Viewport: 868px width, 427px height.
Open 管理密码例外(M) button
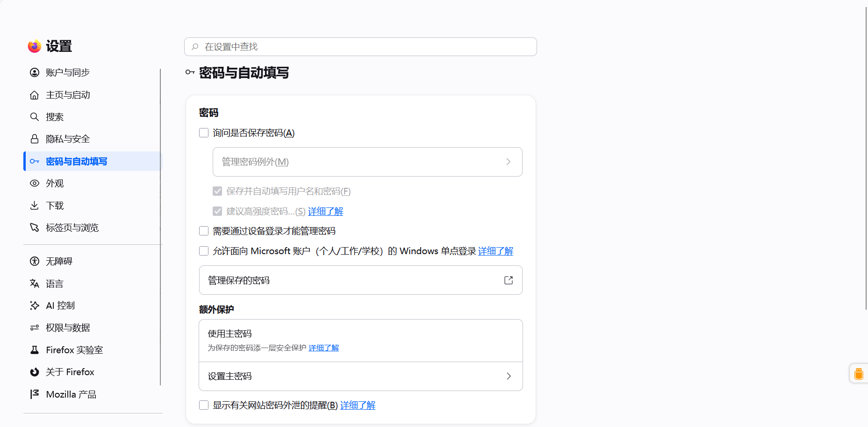tap(367, 162)
